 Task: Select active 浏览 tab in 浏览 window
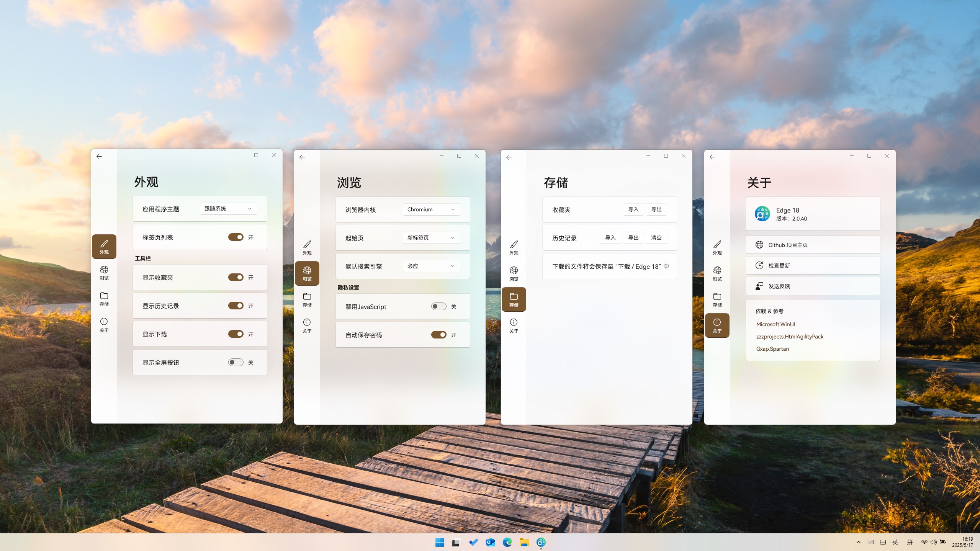click(307, 273)
